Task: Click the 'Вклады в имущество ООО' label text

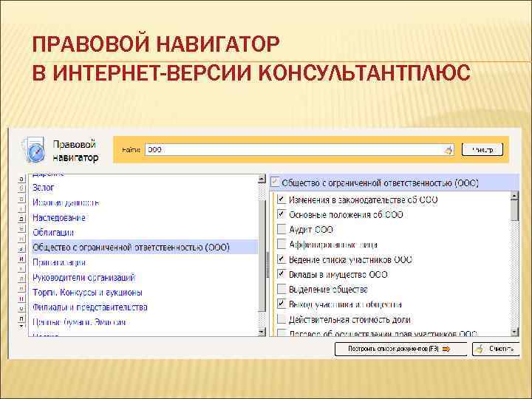Action: point(338,274)
